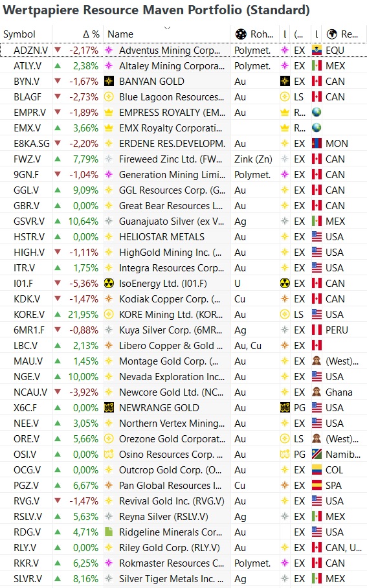367x588 pixels.
Task: Select the Altaley Mining Corpora... name
Action: pos(172,66)
